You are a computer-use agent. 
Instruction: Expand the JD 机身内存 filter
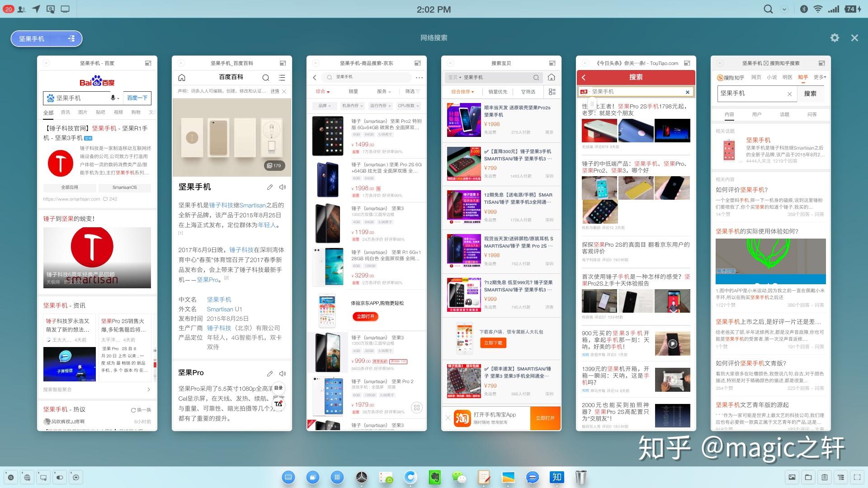point(352,106)
